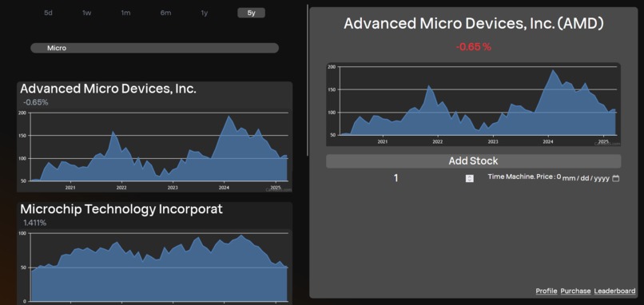Click the Advanced Micro Devices, Inc. (AMD) heading
The width and height of the screenshot is (644, 305).
474,23
